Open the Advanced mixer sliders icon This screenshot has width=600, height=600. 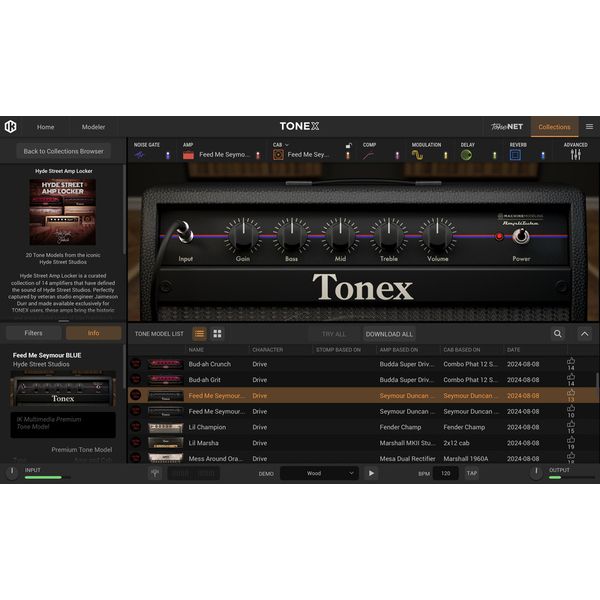coord(576,155)
